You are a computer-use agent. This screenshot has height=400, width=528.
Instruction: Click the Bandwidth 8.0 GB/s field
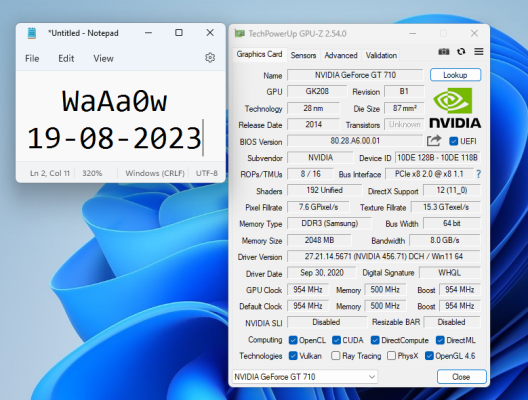pyautogui.click(x=445, y=240)
